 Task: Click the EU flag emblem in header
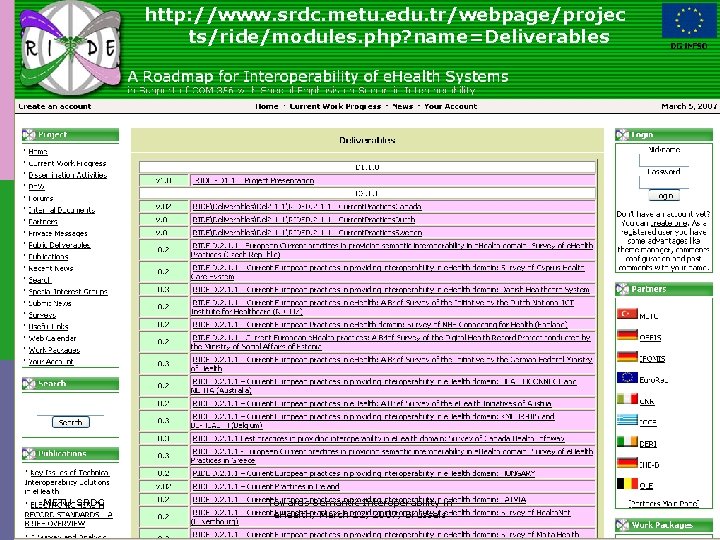[688, 20]
